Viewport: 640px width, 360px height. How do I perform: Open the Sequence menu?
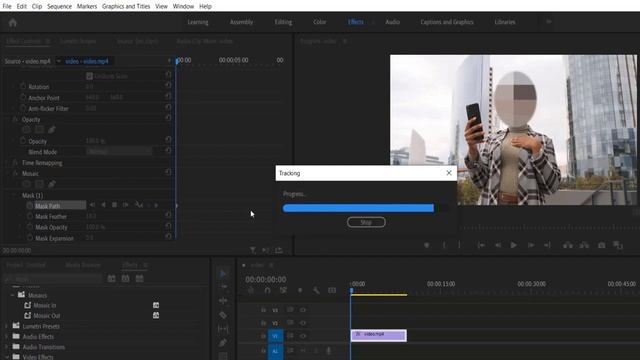pos(59,6)
